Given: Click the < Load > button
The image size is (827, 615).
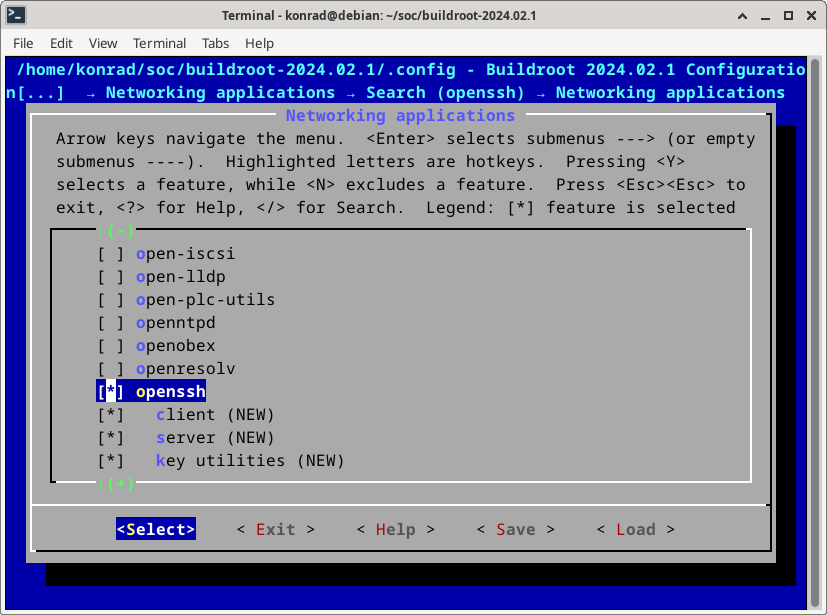Looking at the screenshot, I should click(x=636, y=529).
